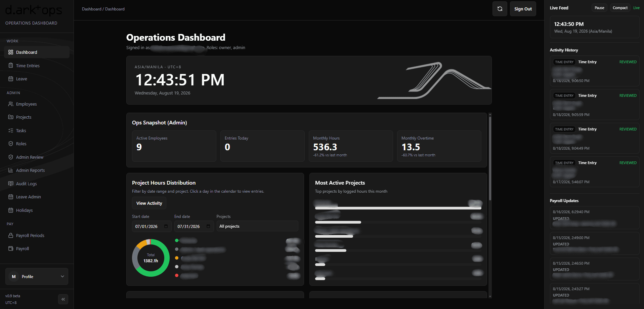Click the red legend dot in distribution
This screenshot has width=644, height=309.
(177, 275)
